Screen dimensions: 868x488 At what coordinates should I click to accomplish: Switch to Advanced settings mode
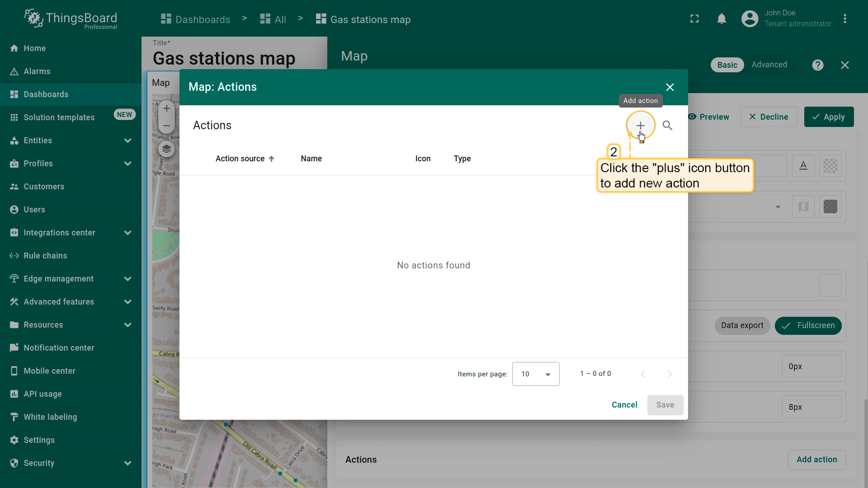tap(769, 65)
